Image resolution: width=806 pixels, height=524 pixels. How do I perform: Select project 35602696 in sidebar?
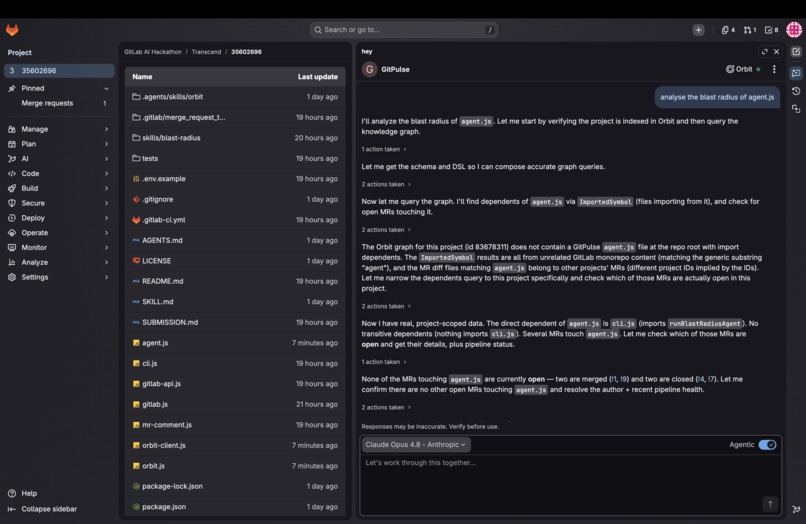(58, 70)
